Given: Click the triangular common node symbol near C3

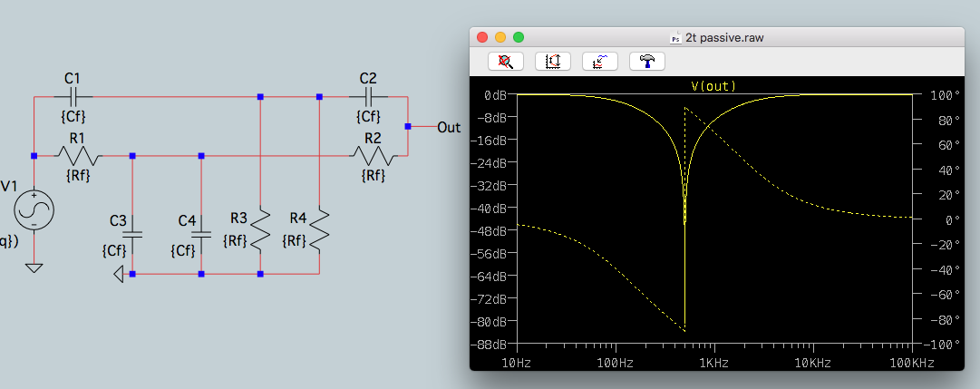Looking at the screenshot, I should tap(119, 273).
